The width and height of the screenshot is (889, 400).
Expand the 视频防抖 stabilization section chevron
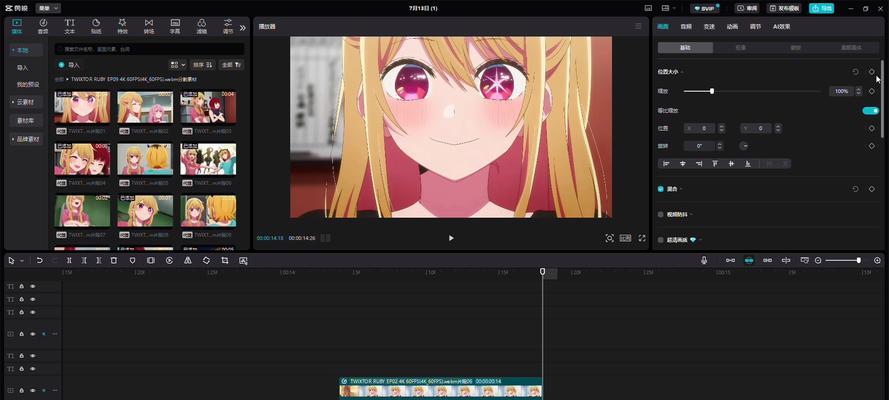coord(692,215)
